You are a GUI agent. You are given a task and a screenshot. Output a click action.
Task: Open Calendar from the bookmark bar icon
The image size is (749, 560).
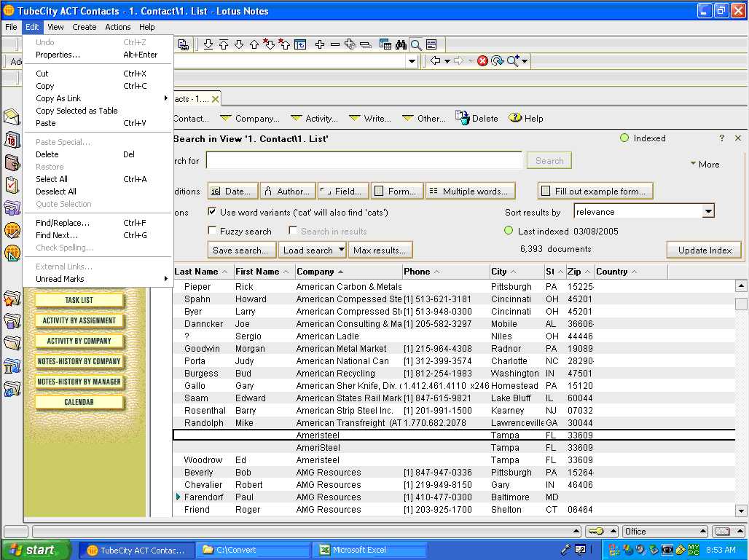click(x=12, y=141)
